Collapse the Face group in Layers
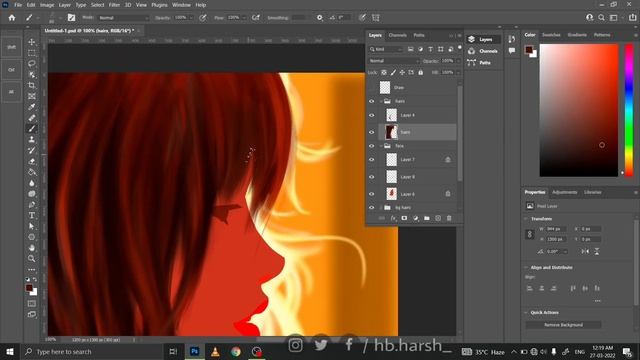Viewport: 640px width, 360px height. click(381, 146)
